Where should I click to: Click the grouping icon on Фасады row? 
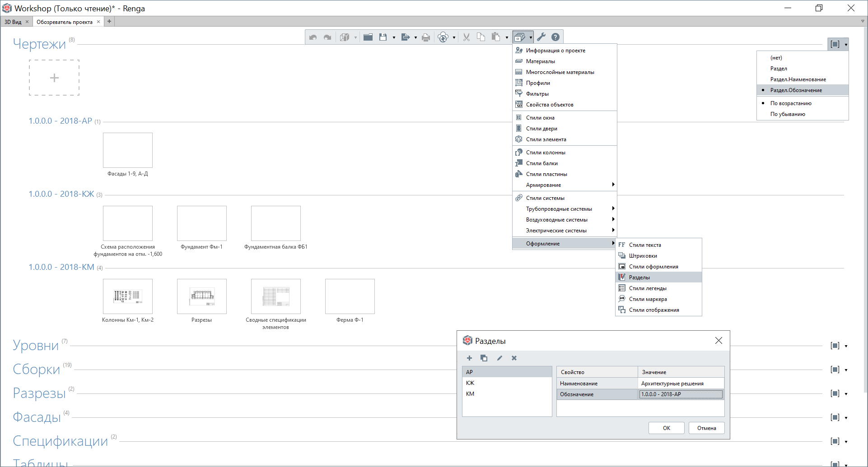coord(835,417)
